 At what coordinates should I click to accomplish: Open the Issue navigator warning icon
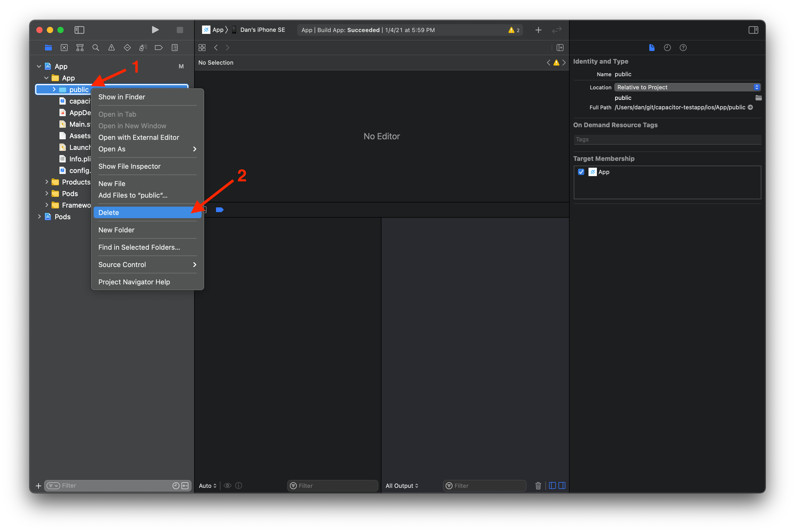point(111,48)
